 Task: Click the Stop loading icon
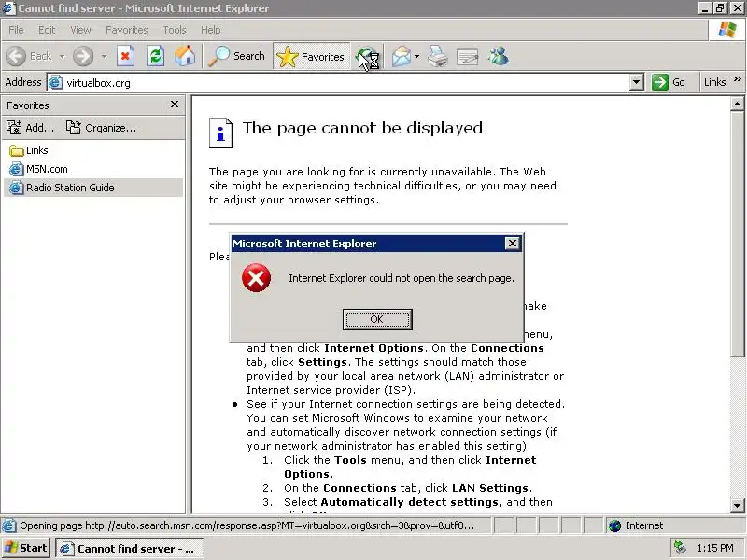tap(125, 56)
